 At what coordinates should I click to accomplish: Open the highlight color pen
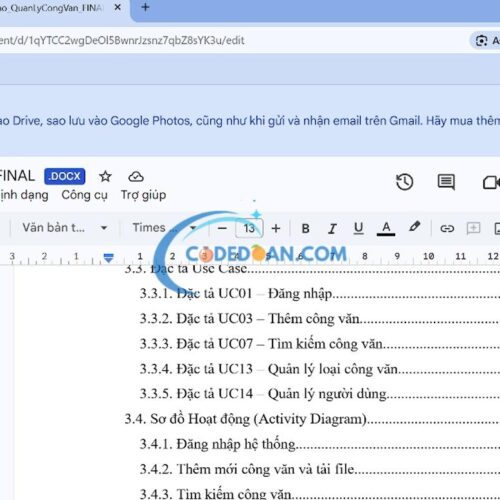point(414,227)
